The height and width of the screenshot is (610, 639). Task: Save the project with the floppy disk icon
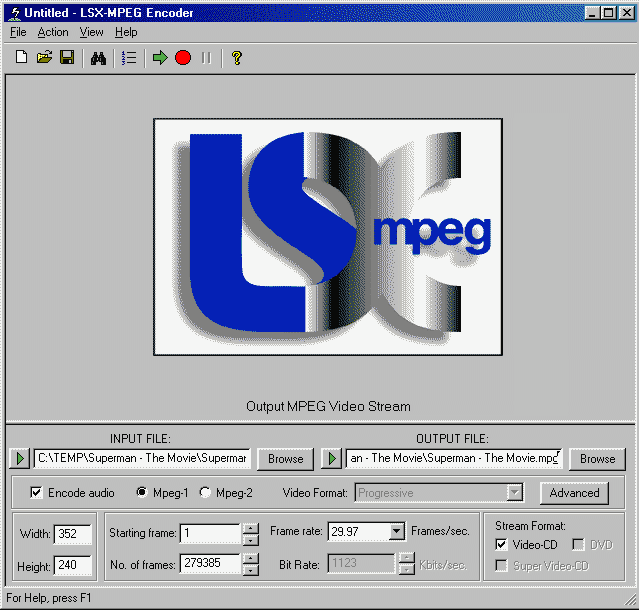[67, 58]
